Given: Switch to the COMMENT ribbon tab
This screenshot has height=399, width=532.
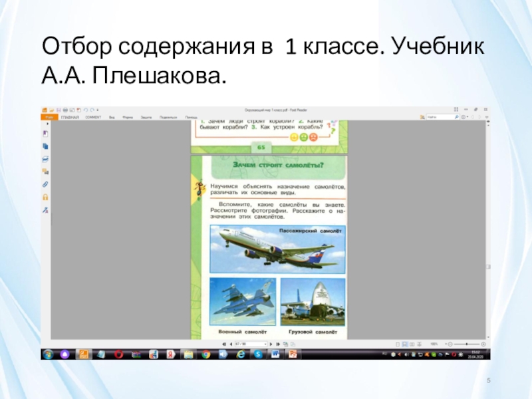Looking at the screenshot, I should click(93, 118).
